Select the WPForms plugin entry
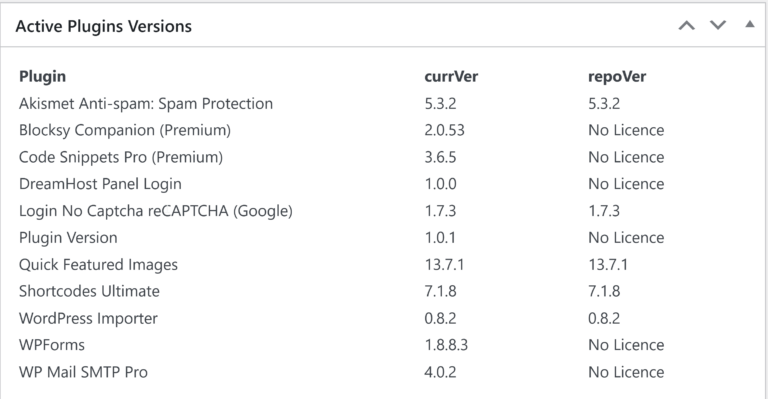The image size is (768, 399). pyautogui.click(x=52, y=345)
